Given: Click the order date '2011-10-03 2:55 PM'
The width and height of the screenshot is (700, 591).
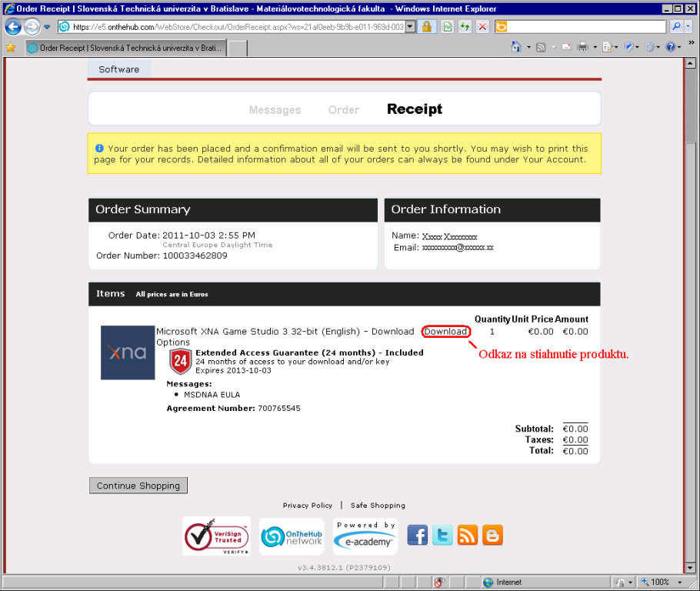Looking at the screenshot, I should coord(209,235).
